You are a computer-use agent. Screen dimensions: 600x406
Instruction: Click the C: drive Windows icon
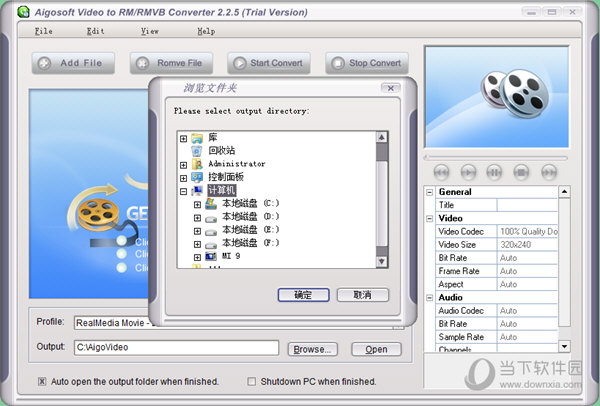click(211, 204)
